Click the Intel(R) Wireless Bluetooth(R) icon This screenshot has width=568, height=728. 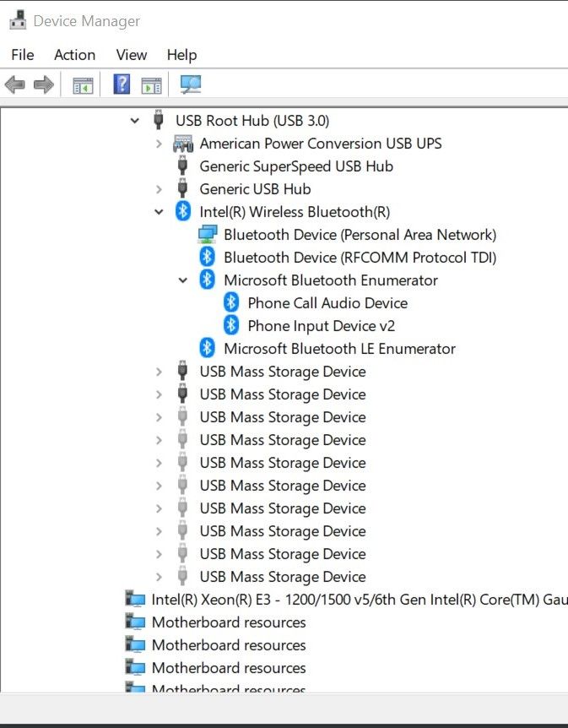point(183,211)
